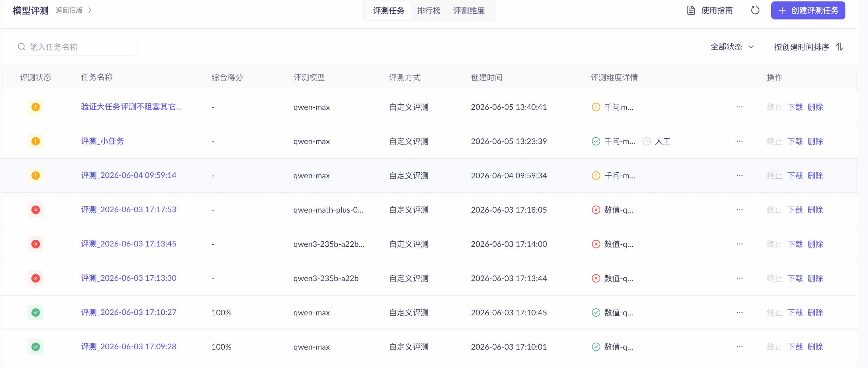Click warning status icon for 验证大任务评测 row
Viewport: 868px width, 368px height.
tap(36, 107)
